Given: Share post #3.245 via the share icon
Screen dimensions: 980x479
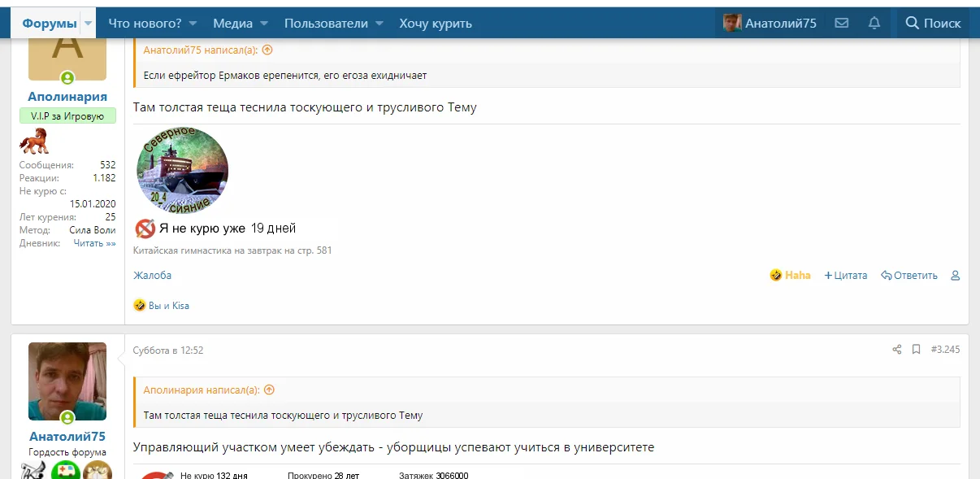Looking at the screenshot, I should click(x=897, y=349).
